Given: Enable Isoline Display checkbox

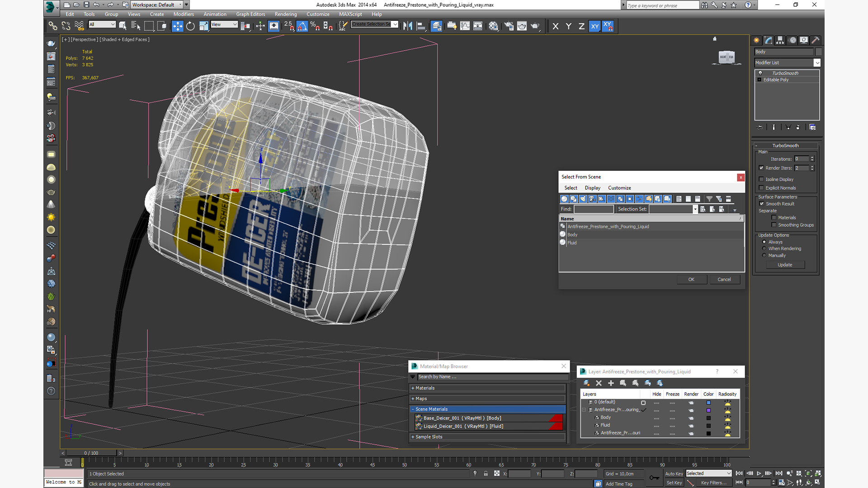Looking at the screenshot, I should tap(761, 179).
